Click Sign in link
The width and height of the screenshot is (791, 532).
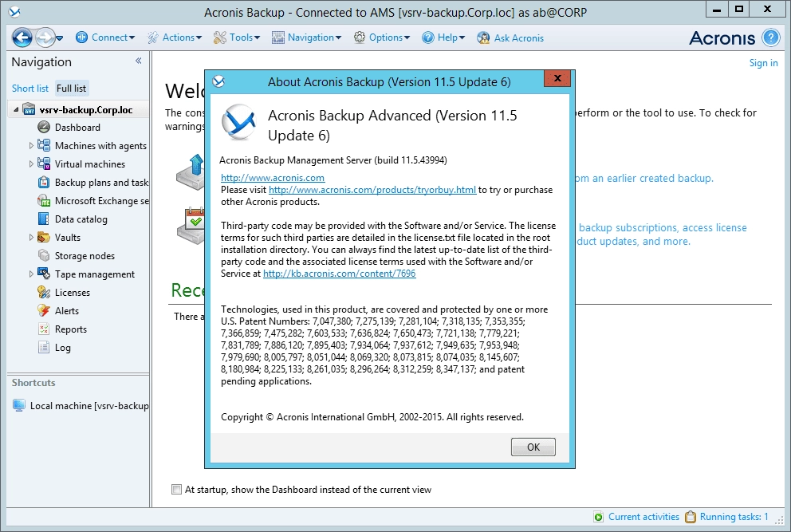coord(763,62)
